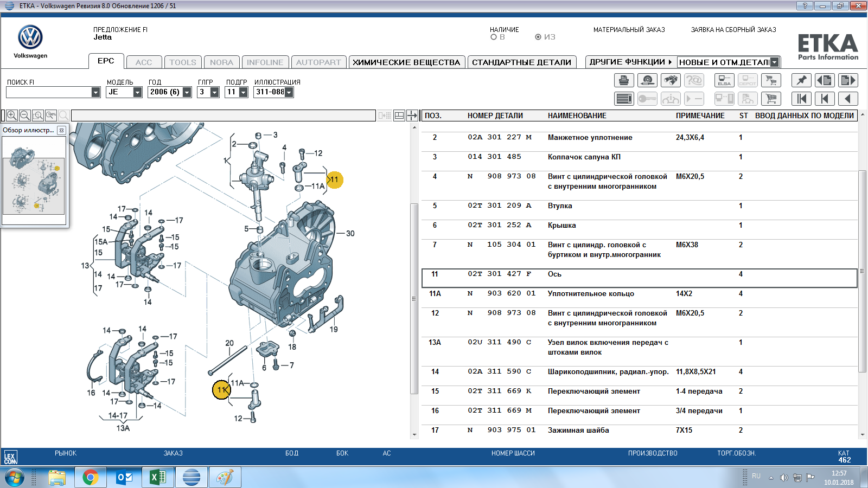Click the pushpin bookmark icon
Screen dimensions: 868x488
pyautogui.click(x=801, y=81)
